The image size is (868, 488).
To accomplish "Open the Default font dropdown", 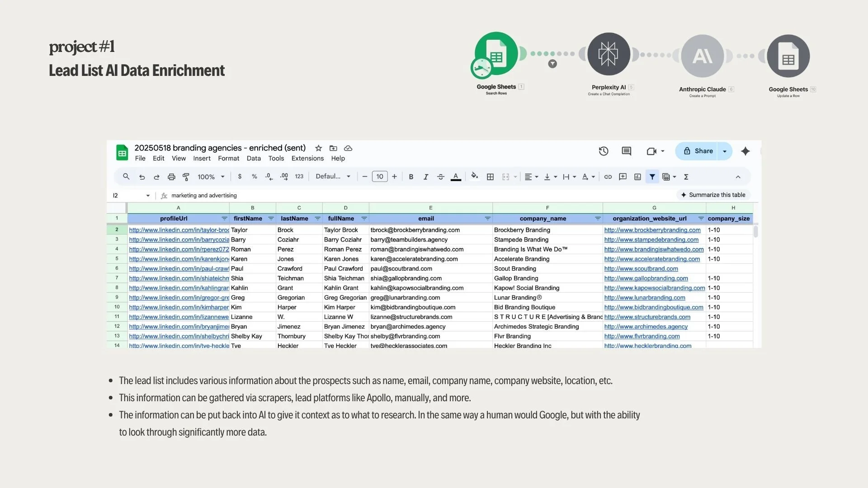I will coord(333,176).
